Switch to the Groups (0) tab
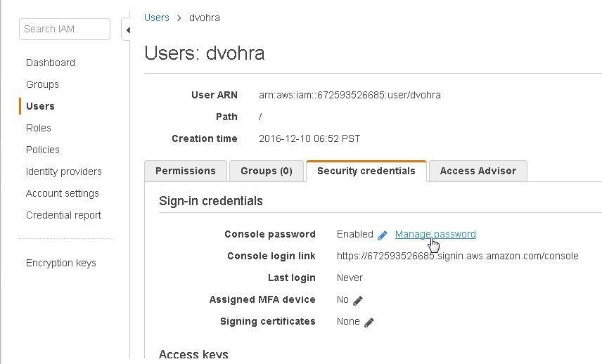This screenshot has width=602, height=364. (x=267, y=171)
